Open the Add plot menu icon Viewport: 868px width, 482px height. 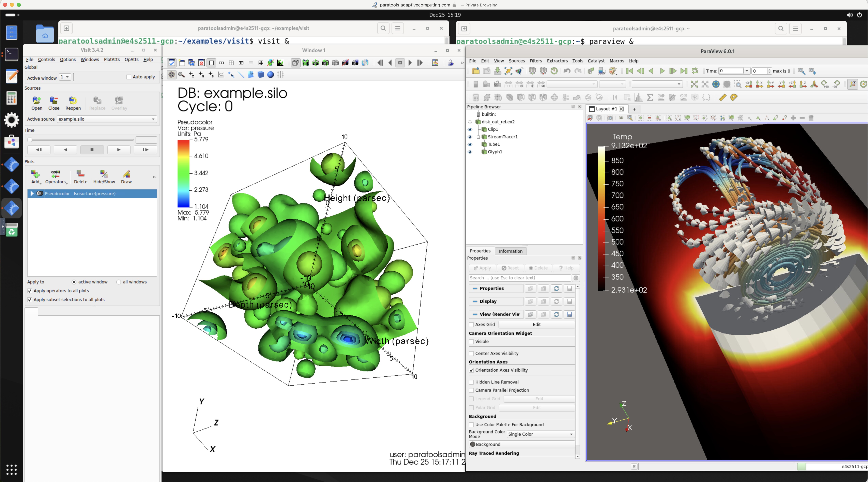[x=35, y=174]
